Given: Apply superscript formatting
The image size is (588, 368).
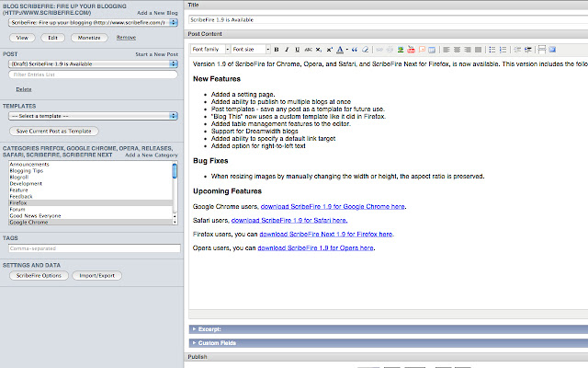Looking at the screenshot, I should pos(329,50).
